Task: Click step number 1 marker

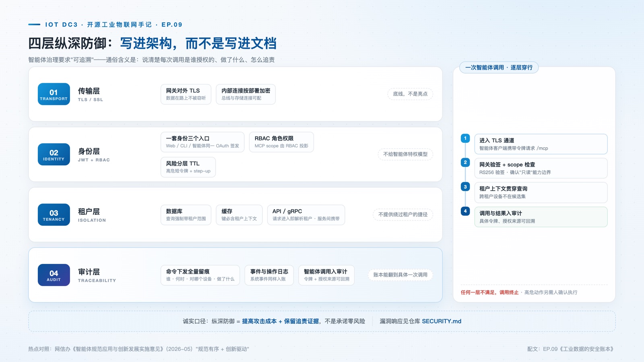Action: point(465,138)
